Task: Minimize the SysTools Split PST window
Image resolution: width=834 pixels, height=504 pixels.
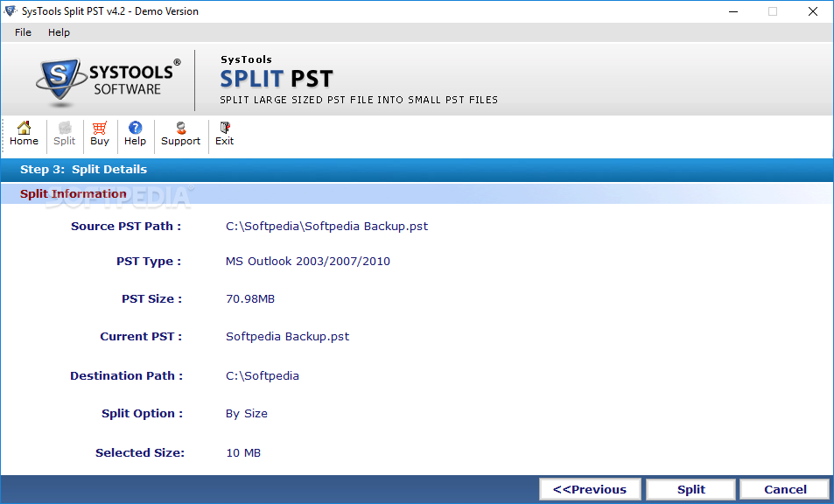Action: pyautogui.click(x=733, y=11)
